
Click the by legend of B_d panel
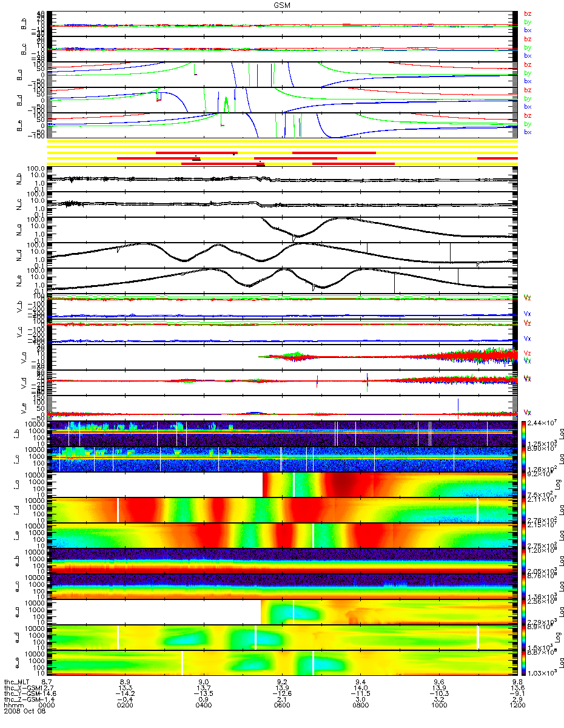click(528, 98)
